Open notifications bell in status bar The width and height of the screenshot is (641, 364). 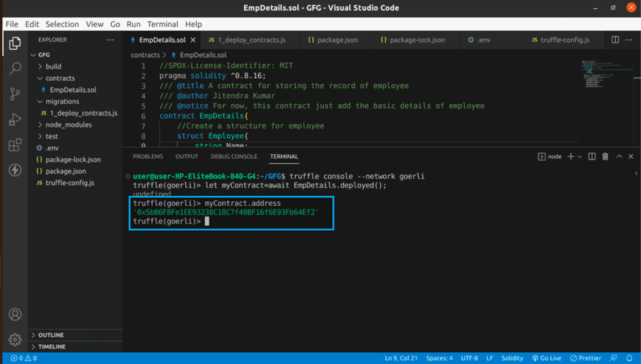coord(629,358)
